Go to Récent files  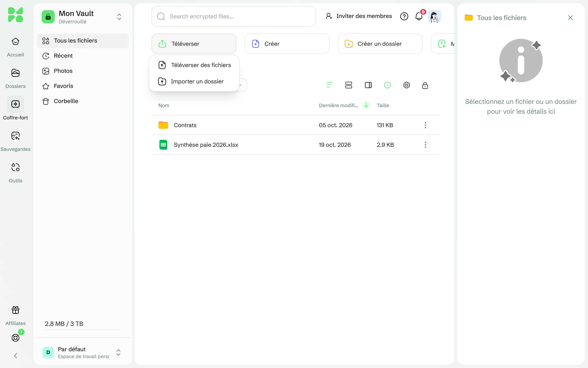coord(83,56)
